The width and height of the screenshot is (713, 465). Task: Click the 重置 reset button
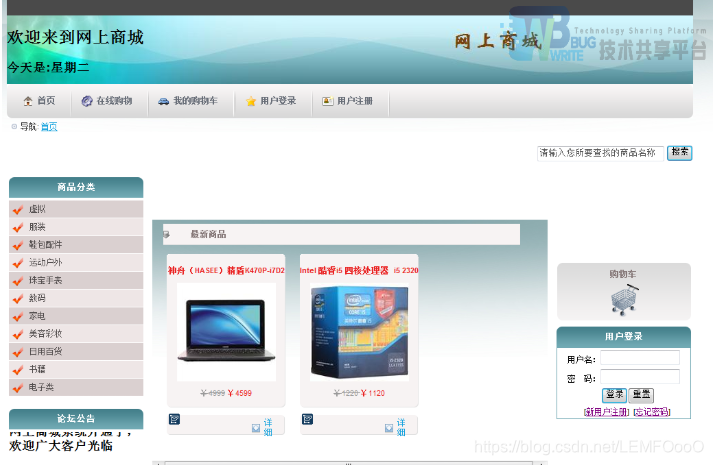[x=641, y=395]
